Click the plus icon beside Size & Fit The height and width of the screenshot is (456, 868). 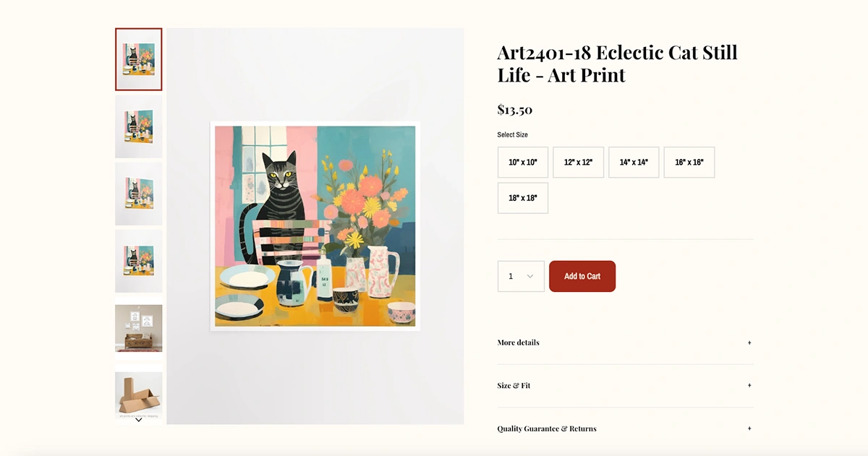(749, 386)
